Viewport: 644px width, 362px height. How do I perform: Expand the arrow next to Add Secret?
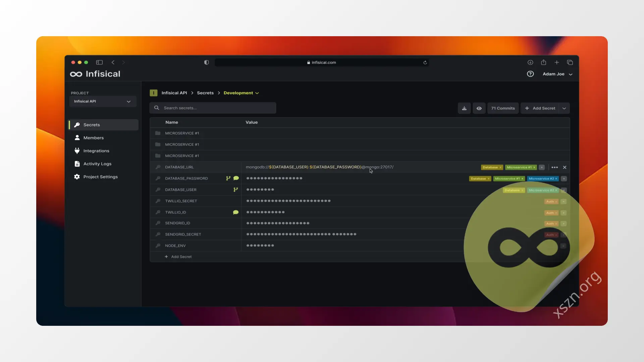[564, 108]
